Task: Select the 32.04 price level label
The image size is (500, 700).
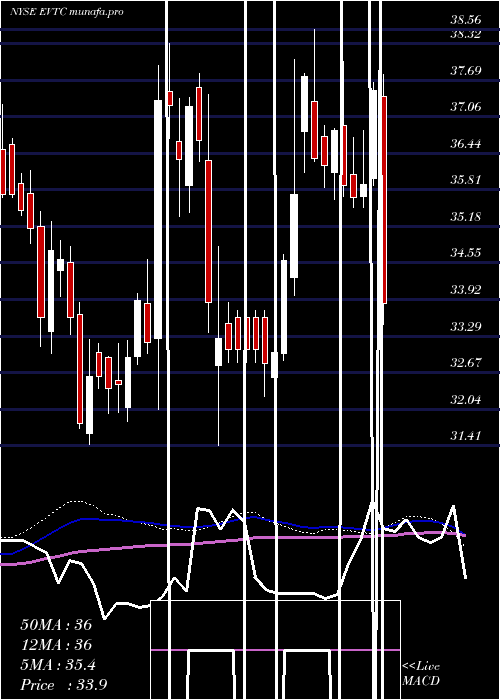Action: click(x=466, y=399)
